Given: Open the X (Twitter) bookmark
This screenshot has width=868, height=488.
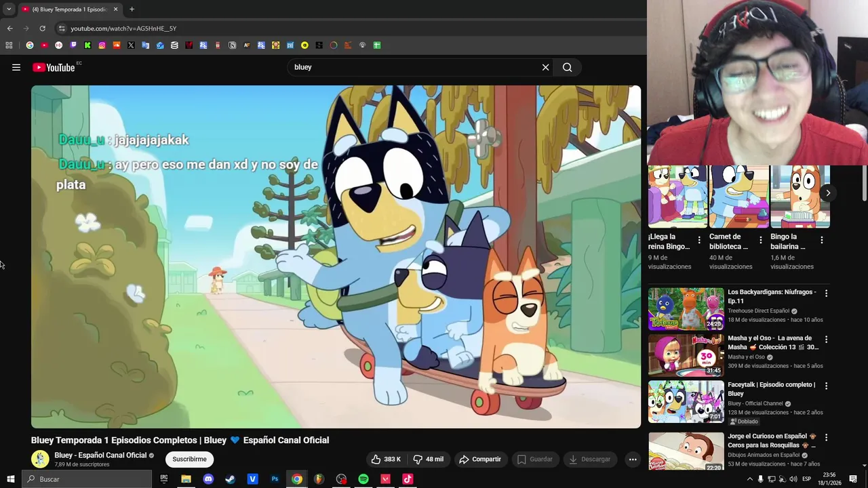Looking at the screenshot, I should click(131, 45).
